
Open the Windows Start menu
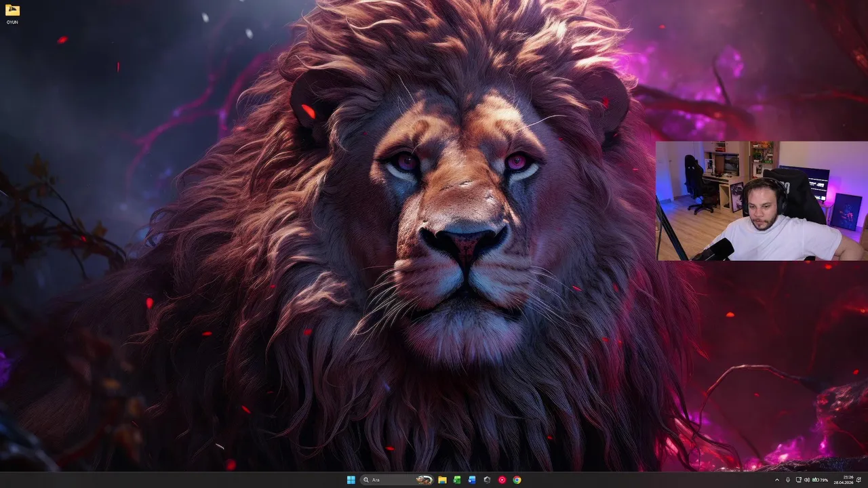point(351,480)
